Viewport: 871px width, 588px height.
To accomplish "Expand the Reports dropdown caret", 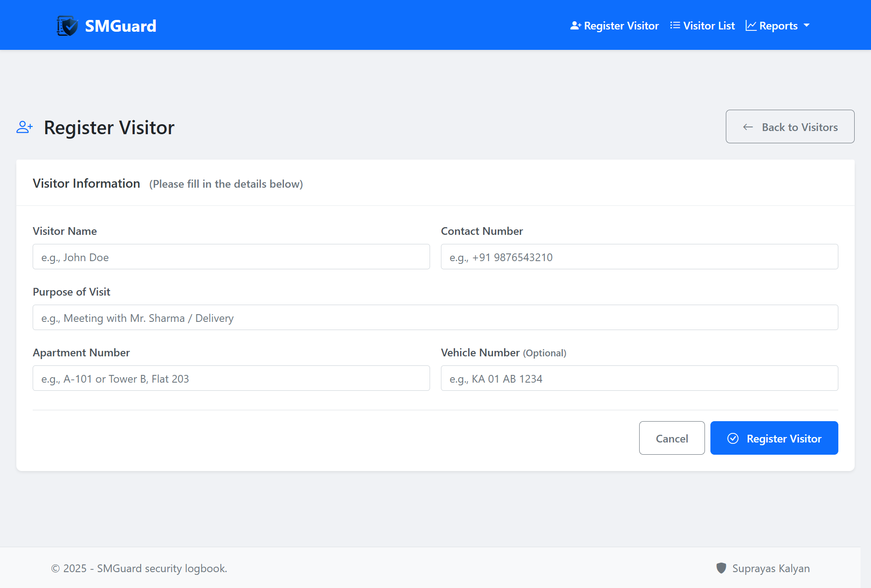I will pos(807,26).
